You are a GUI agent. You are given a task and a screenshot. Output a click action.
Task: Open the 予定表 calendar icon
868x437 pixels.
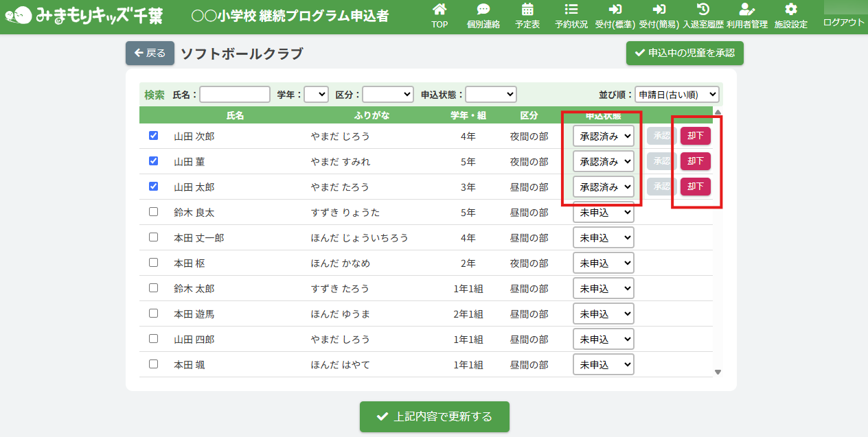[527, 10]
